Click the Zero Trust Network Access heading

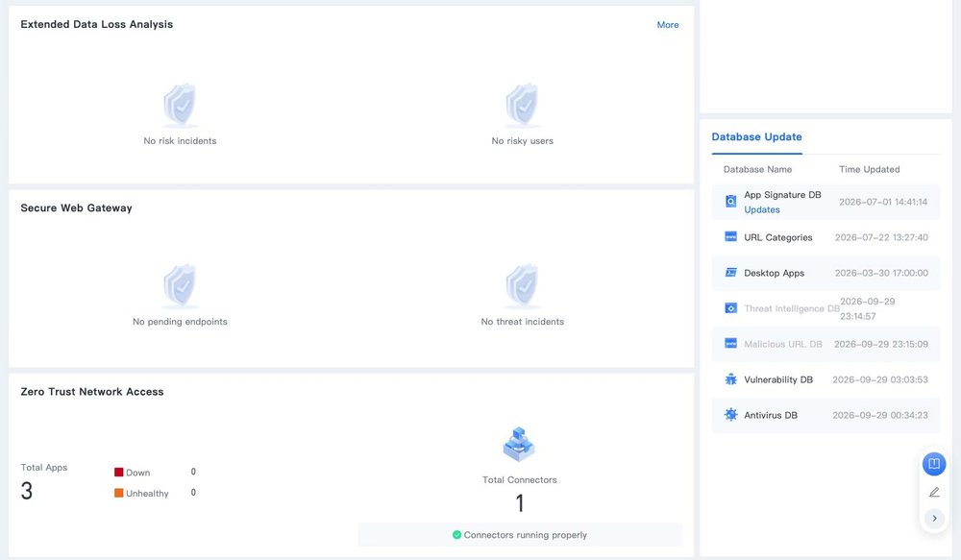pyautogui.click(x=92, y=392)
